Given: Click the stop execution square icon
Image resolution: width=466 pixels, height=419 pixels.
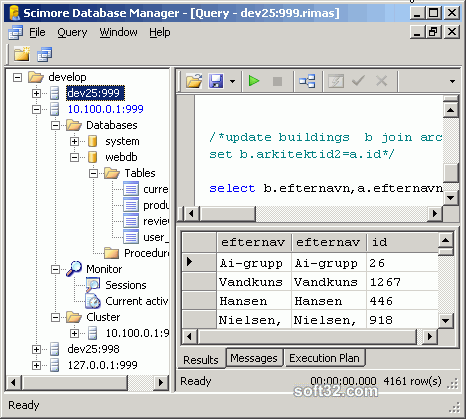Looking at the screenshot, I should tap(277, 81).
